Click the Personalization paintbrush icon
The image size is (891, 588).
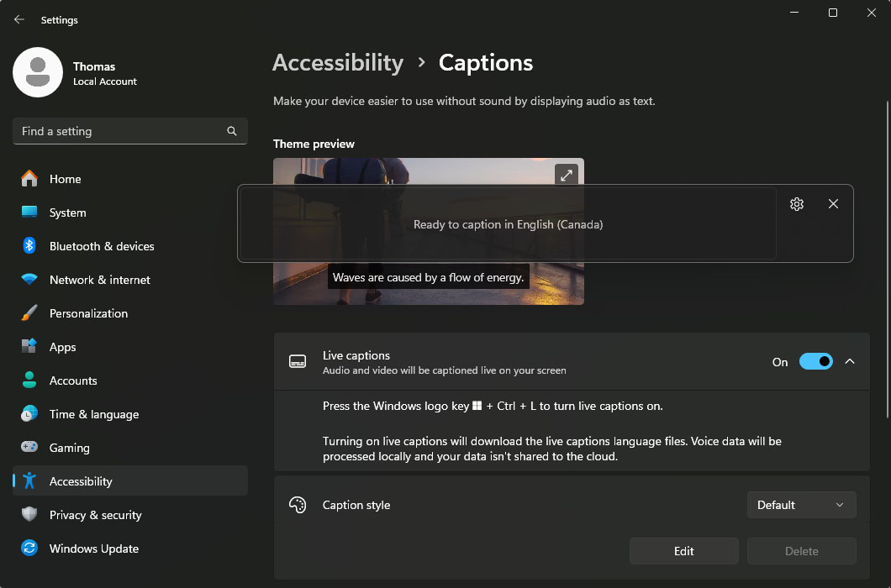tap(29, 312)
